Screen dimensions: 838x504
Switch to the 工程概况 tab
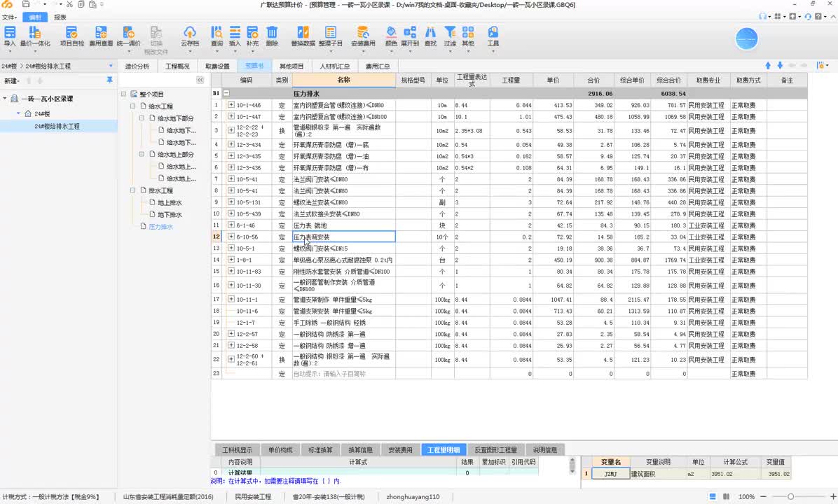[177, 66]
